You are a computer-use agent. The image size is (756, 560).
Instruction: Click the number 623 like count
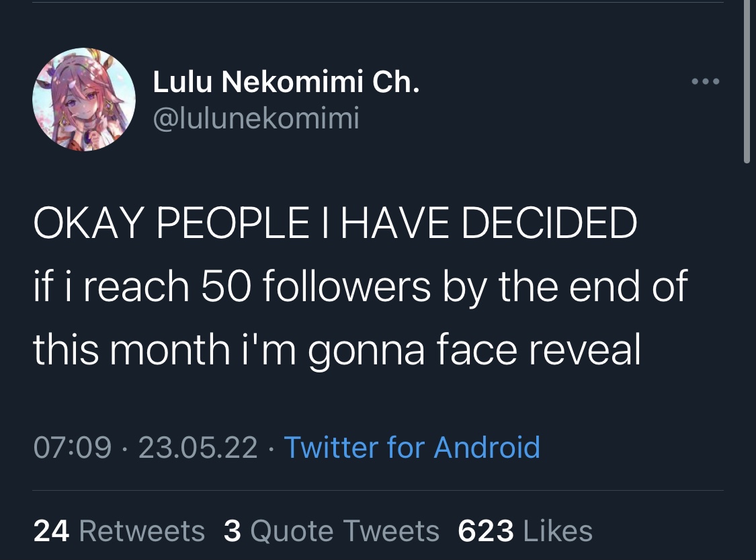[x=485, y=531]
